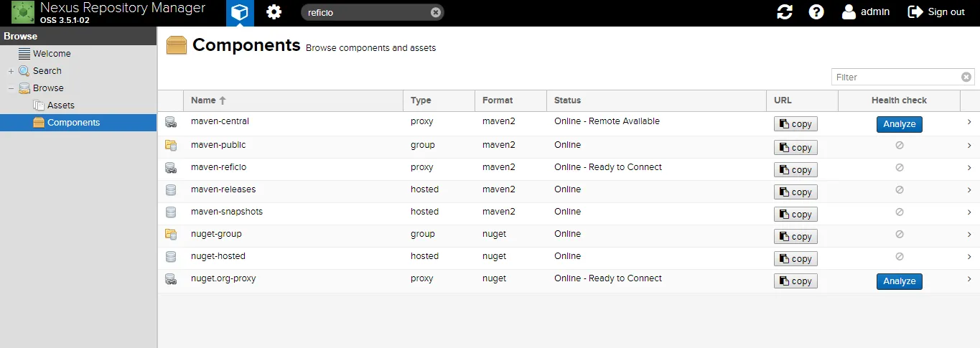Open the Help question mark icon
This screenshot has width=980, height=348.
click(816, 12)
